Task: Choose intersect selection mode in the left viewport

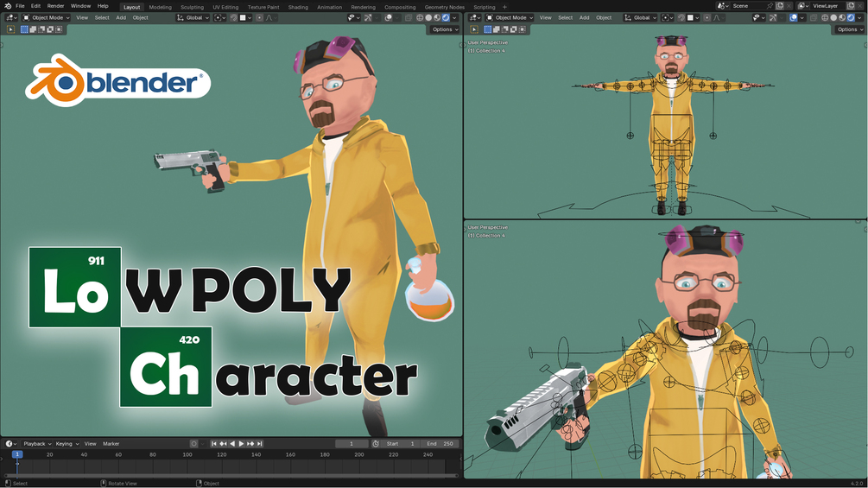Action: coord(59,29)
